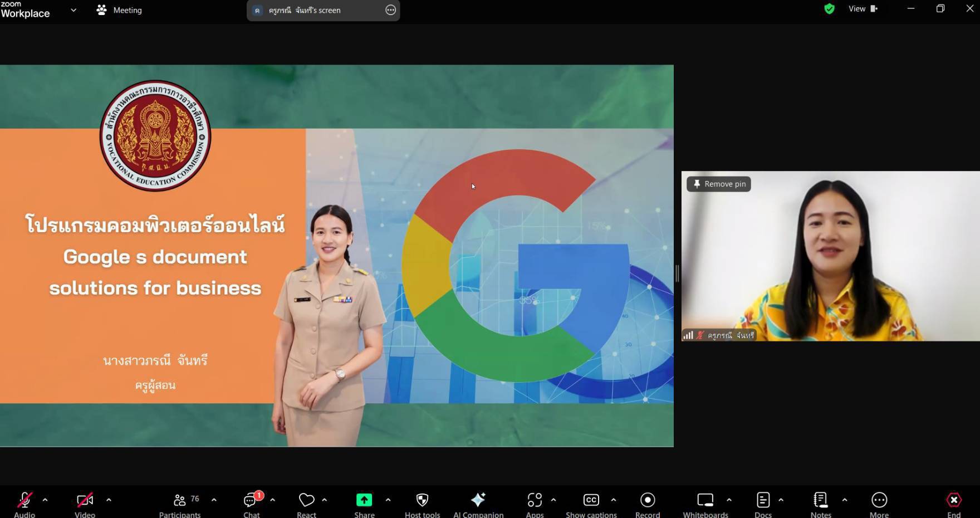The image size is (980, 518).
Task: Open the View layout menu
Action: [x=863, y=8]
